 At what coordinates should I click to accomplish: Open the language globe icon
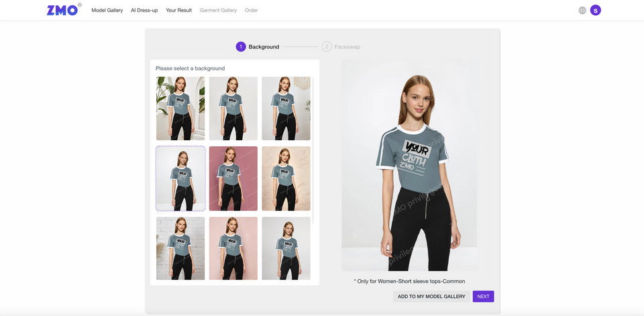pos(582,10)
